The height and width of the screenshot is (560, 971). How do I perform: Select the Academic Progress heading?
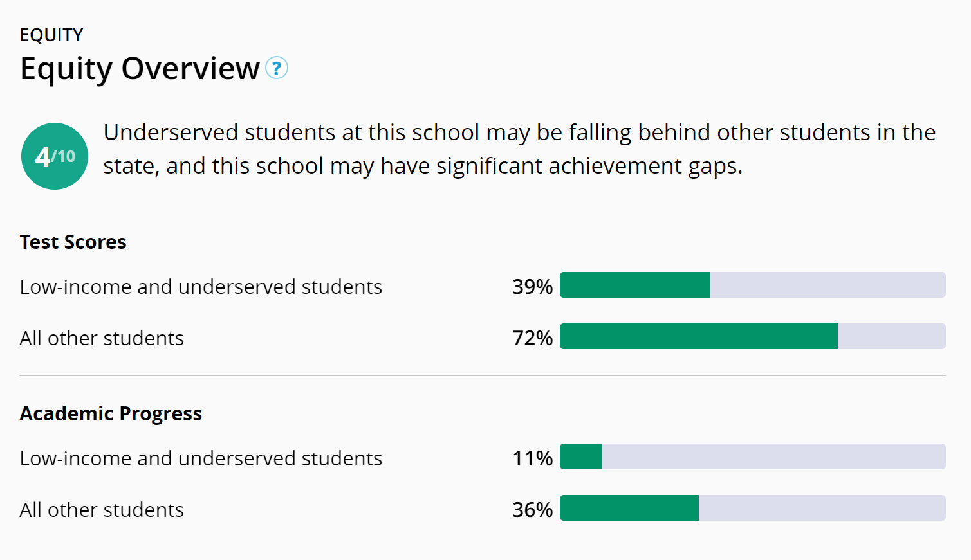pyautogui.click(x=111, y=413)
